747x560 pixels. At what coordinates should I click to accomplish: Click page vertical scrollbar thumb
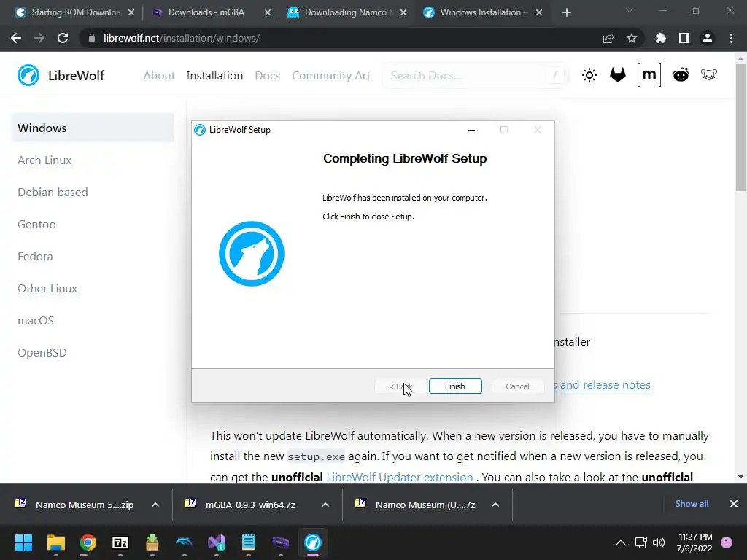click(x=740, y=126)
